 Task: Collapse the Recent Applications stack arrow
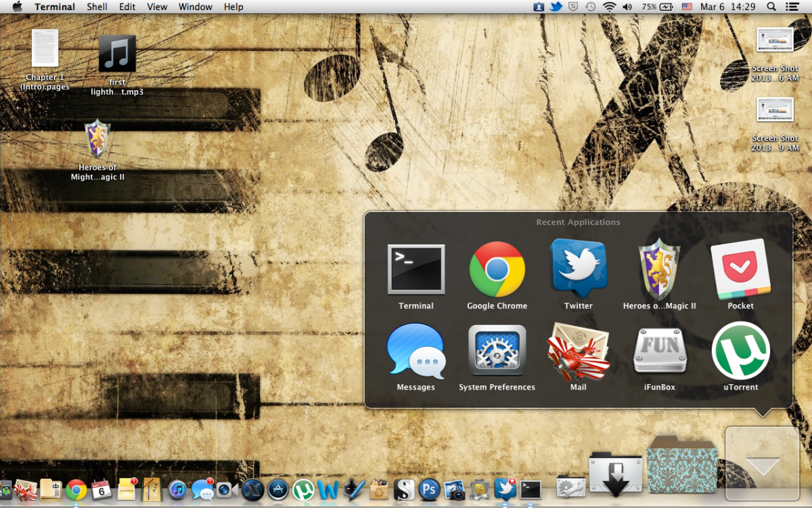763,465
